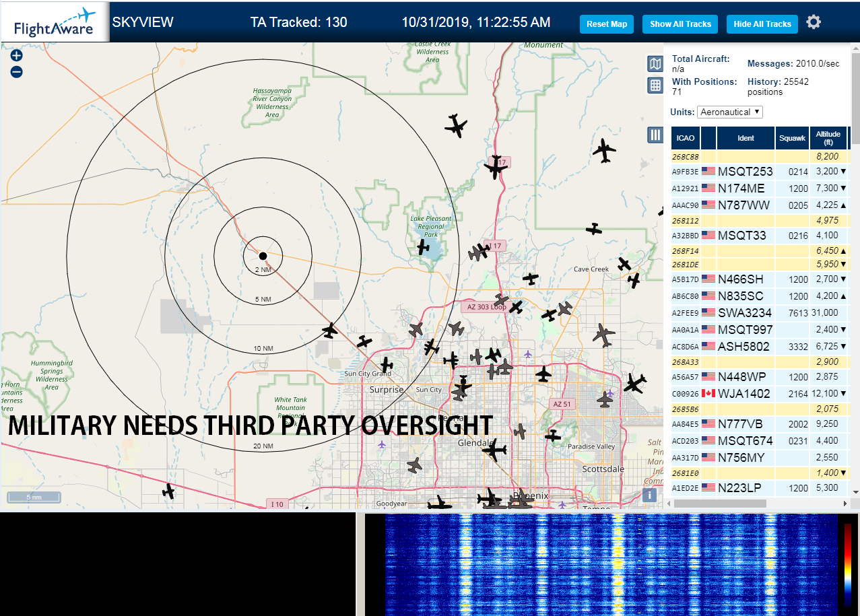Click the Reset Map button
This screenshot has width=860, height=616.
pyautogui.click(x=607, y=24)
